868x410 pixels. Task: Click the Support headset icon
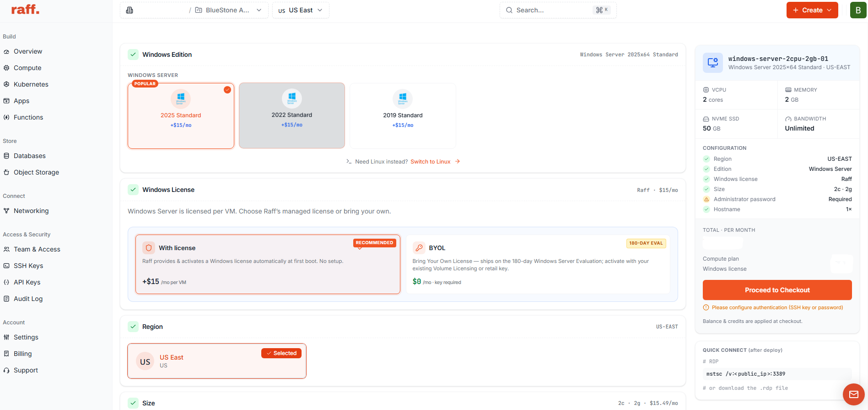(6, 370)
